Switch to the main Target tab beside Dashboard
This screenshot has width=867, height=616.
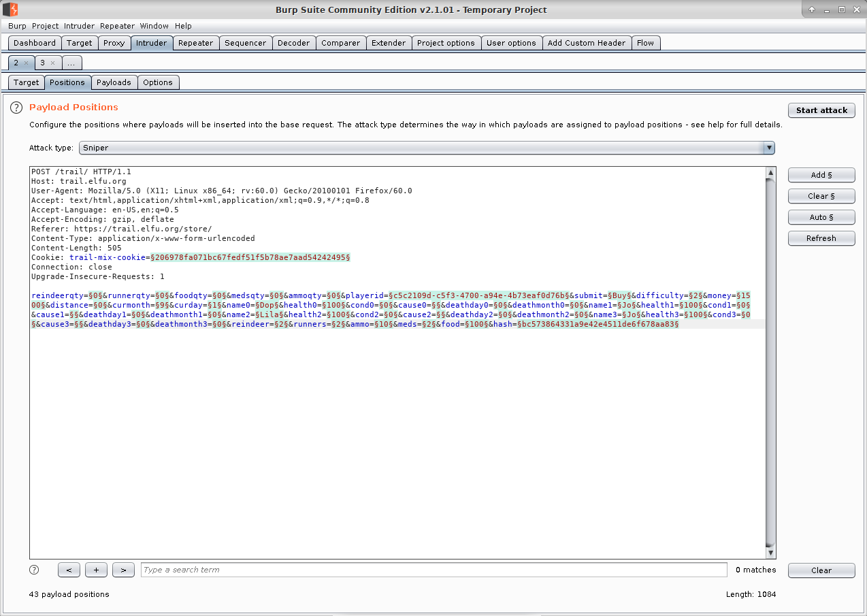80,43
